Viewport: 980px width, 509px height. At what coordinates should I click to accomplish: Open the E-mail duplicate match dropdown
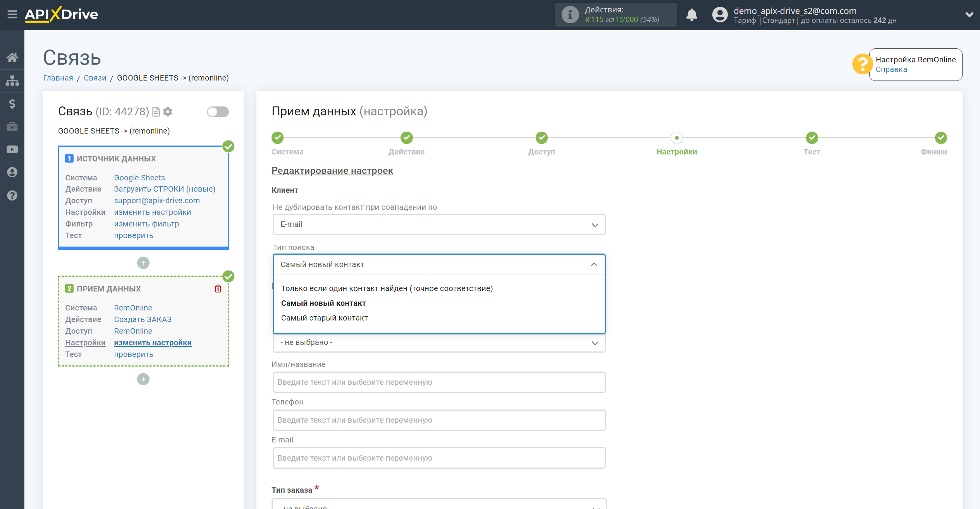pos(439,225)
